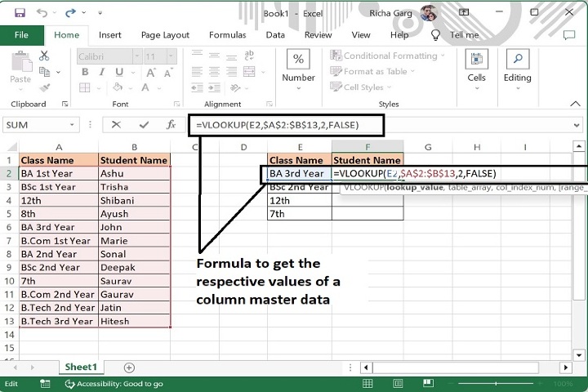588x392 pixels.
Task: Click Decrease Font Size icon
Action: coord(168,73)
